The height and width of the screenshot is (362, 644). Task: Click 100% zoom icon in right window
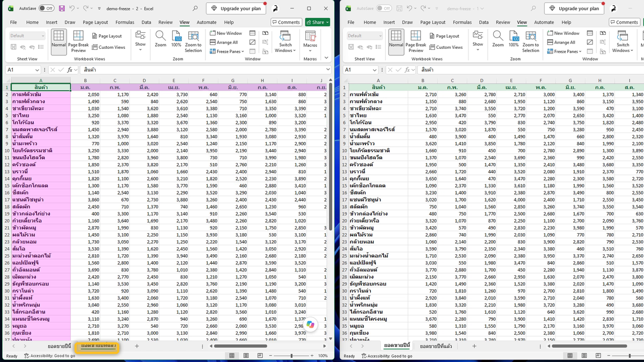tap(514, 39)
